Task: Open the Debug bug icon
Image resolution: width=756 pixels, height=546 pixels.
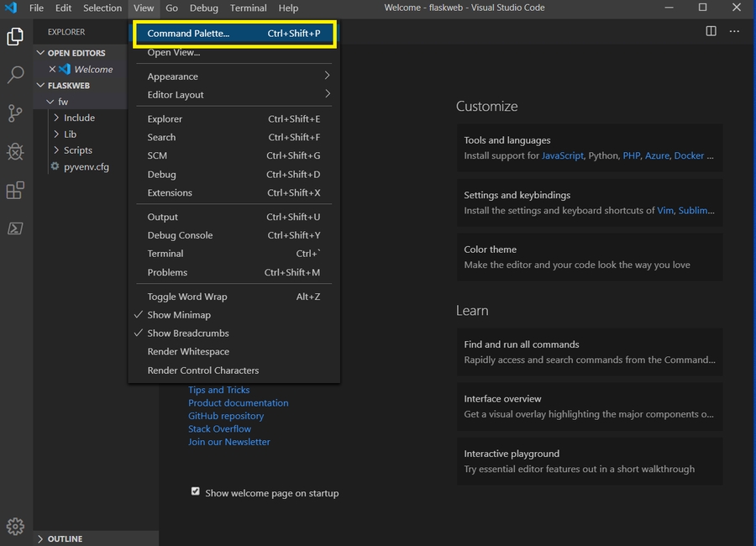Action: [x=15, y=152]
